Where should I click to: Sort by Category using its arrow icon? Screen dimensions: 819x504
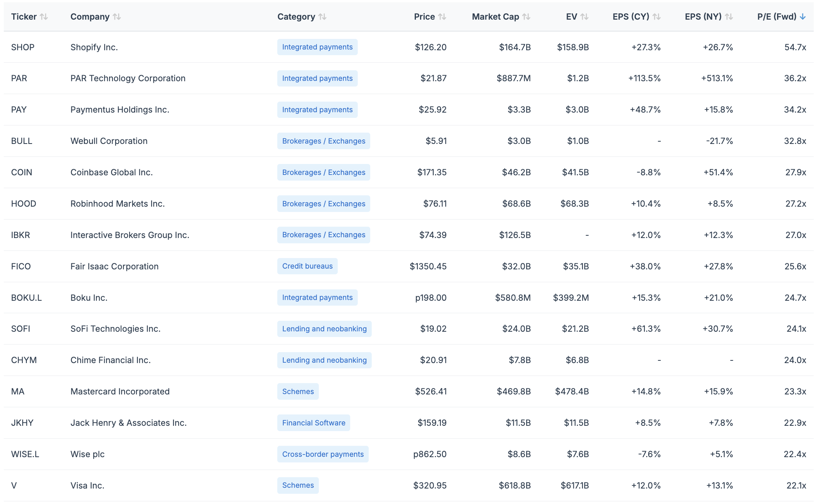322,17
